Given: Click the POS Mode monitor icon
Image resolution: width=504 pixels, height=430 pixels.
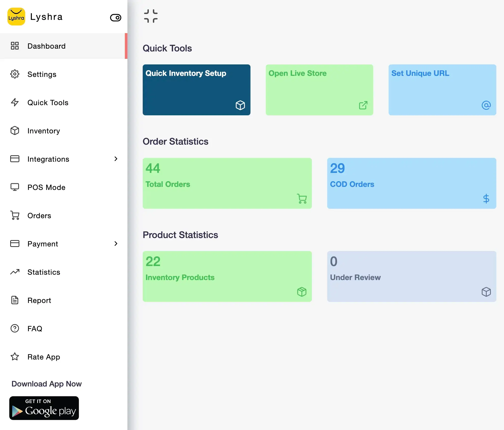Looking at the screenshot, I should pos(15,187).
